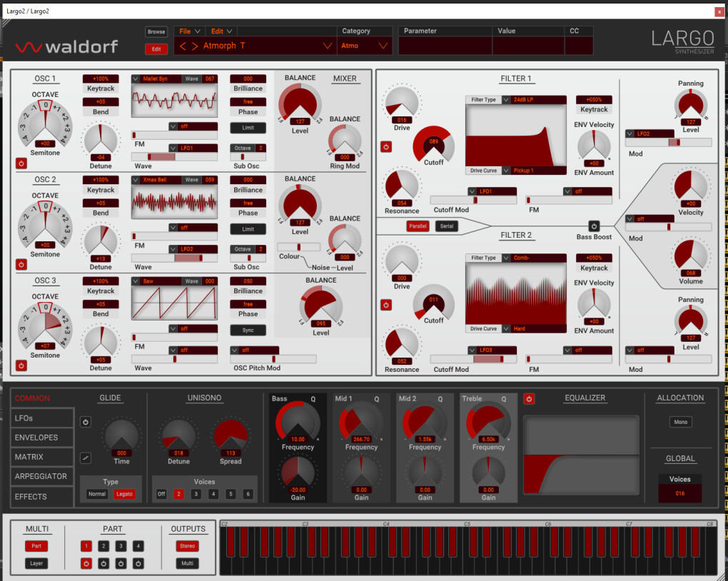Click the glide curve mode icon
The image size is (728, 581).
pos(86,458)
